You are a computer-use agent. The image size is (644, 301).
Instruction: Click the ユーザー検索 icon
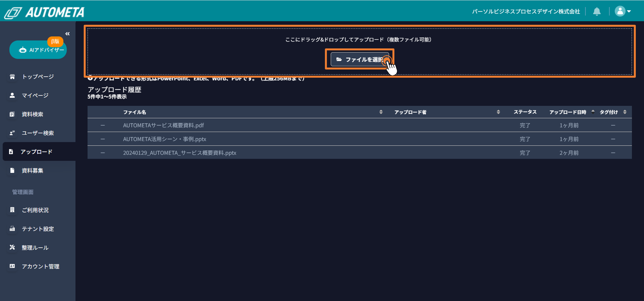pos(12,133)
